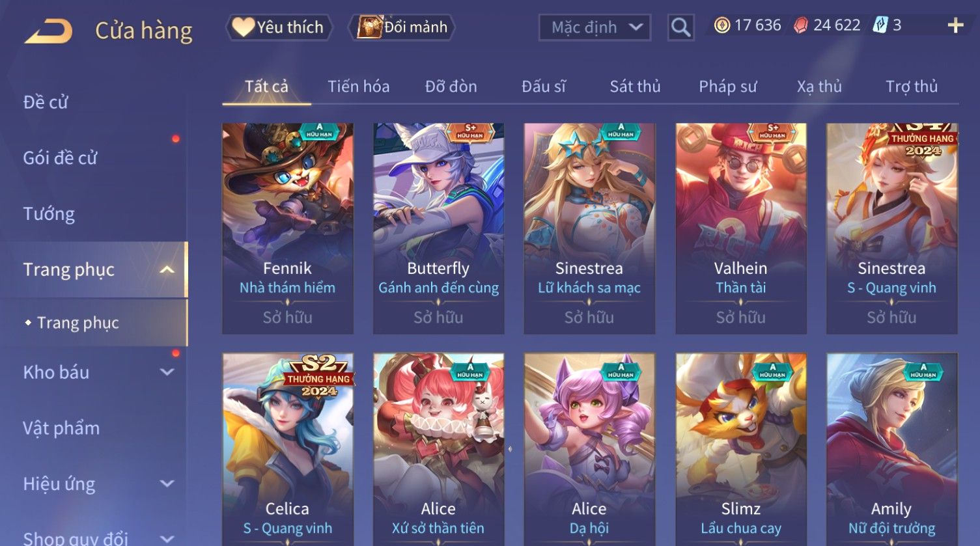The height and width of the screenshot is (546, 980).
Task: Open Tướng in the sidebar
Action: pos(49,214)
